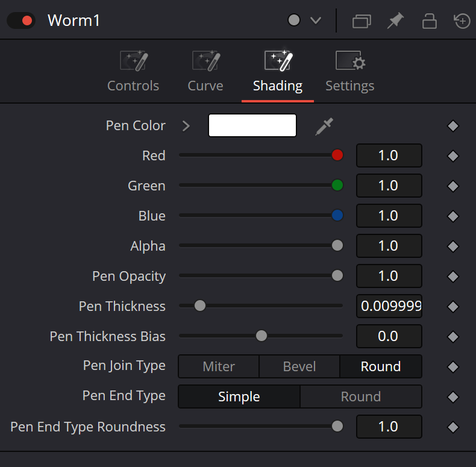The height and width of the screenshot is (467, 476).
Task: Set Pen End Type to Simple
Action: 239,396
